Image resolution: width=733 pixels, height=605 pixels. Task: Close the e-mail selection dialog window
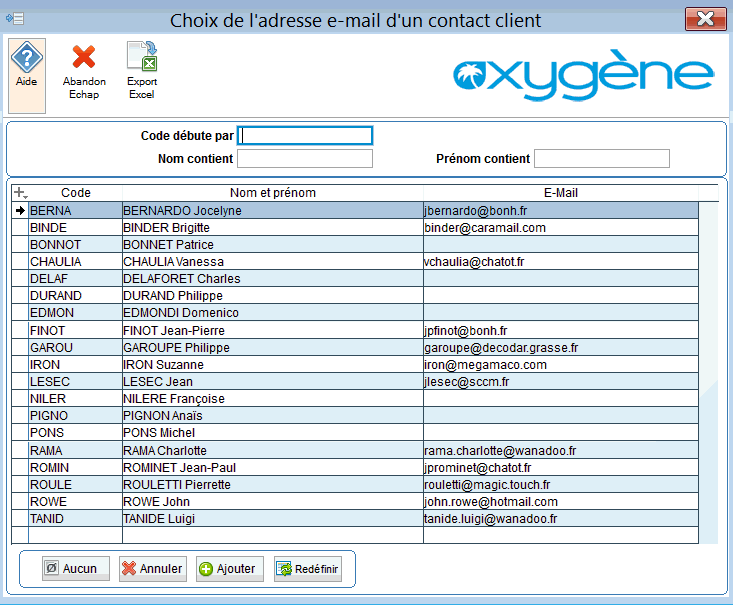[x=704, y=18]
